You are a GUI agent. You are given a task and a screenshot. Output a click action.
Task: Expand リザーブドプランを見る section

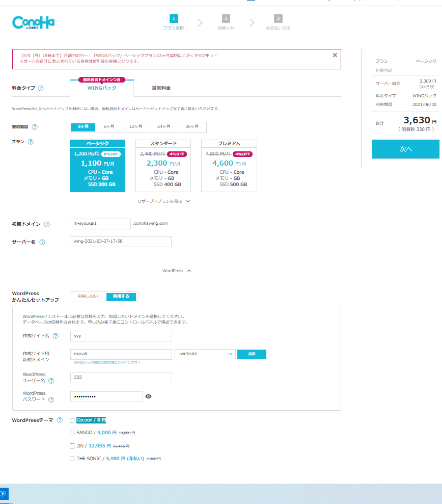163,201
